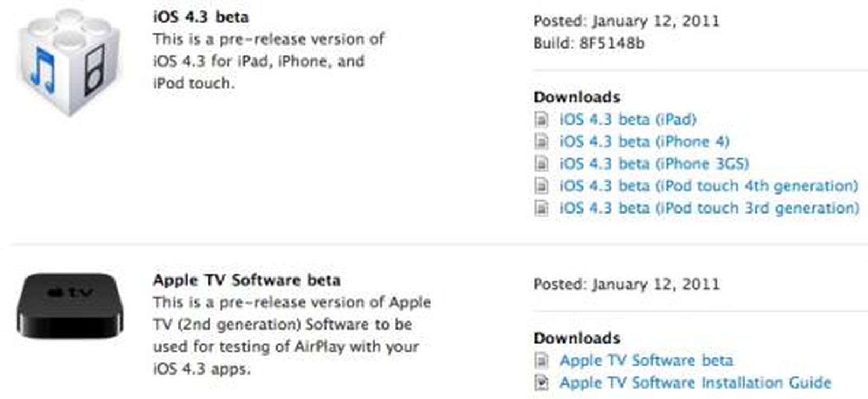Download iOS 4.3 beta for iPhone 4
The width and height of the screenshot is (868, 399).
(643, 141)
